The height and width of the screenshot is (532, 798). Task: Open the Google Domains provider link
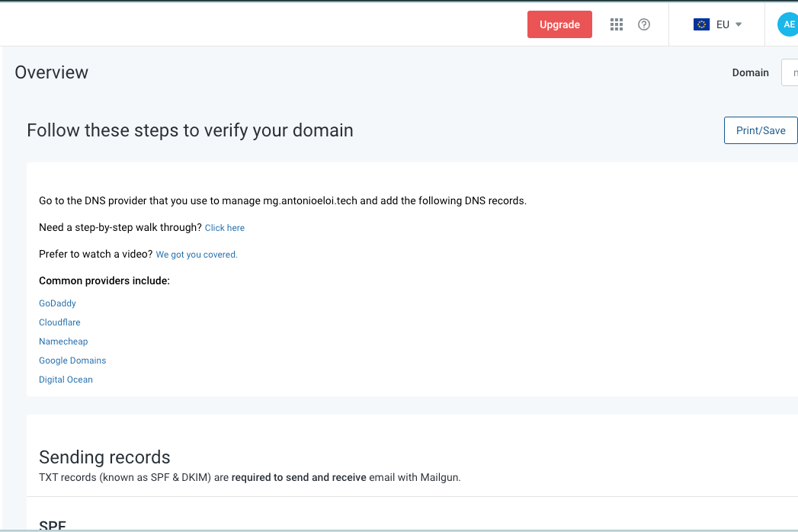point(72,360)
